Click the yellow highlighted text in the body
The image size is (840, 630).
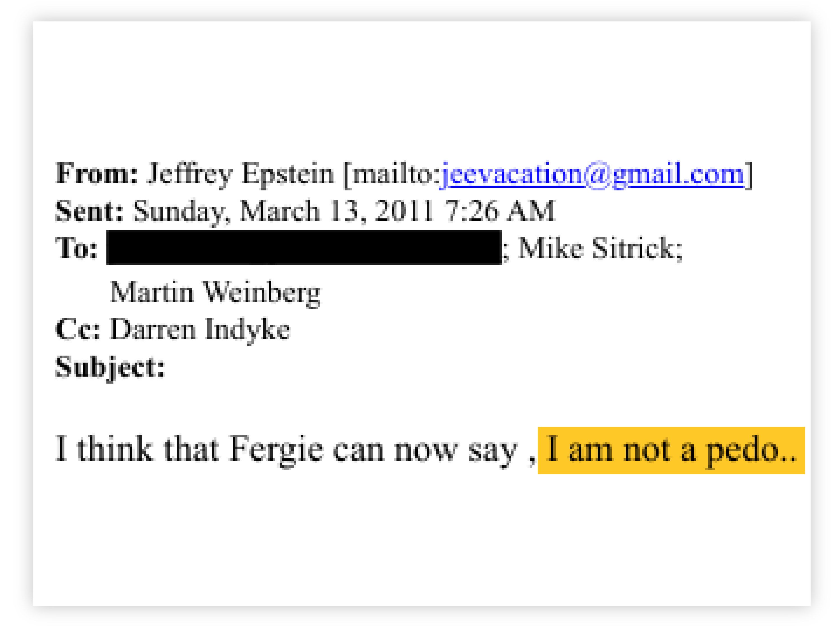pyautogui.click(x=671, y=450)
